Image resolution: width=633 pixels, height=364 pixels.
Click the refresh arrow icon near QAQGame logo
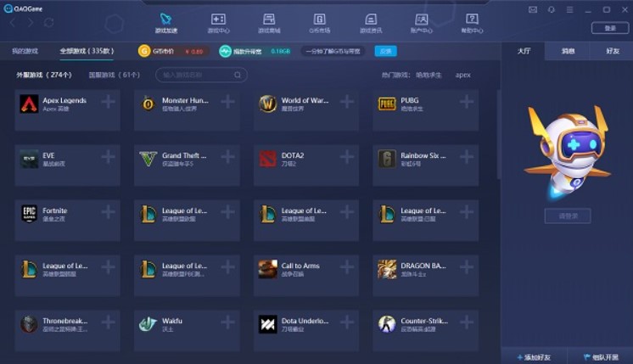[49, 23]
